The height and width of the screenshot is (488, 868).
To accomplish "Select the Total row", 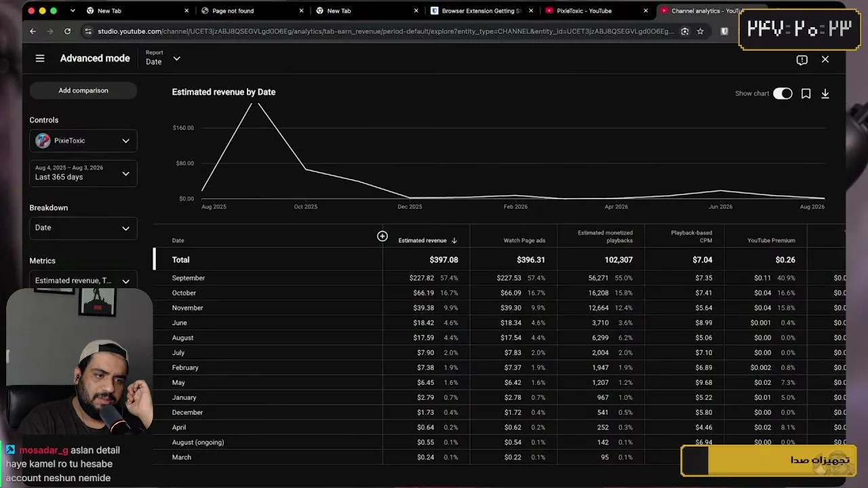I will 499,260.
